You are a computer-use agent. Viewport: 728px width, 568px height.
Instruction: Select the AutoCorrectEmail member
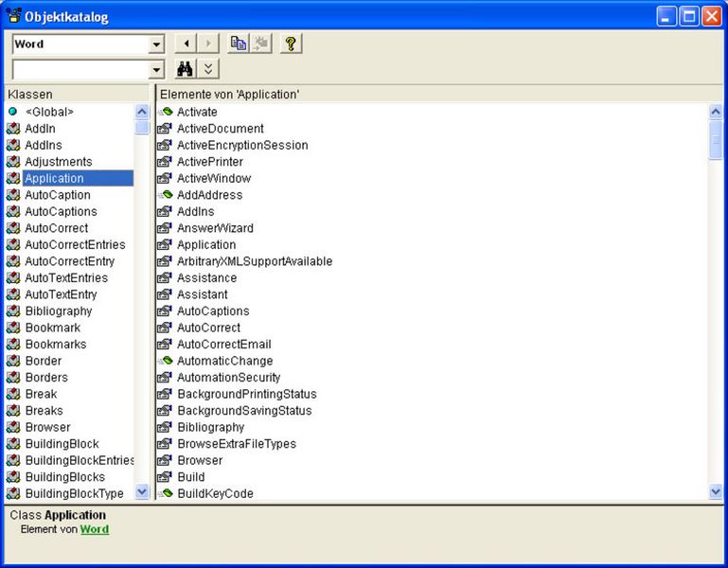(x=223, y=345)
